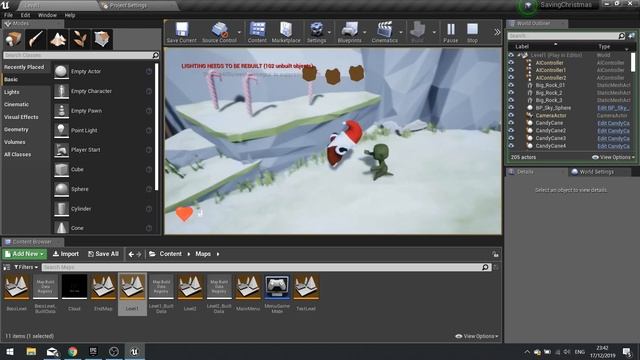Image resolution: width=640 pixels, height=360 pixels.
Task: Click Add New button
Action: (24, 254)
